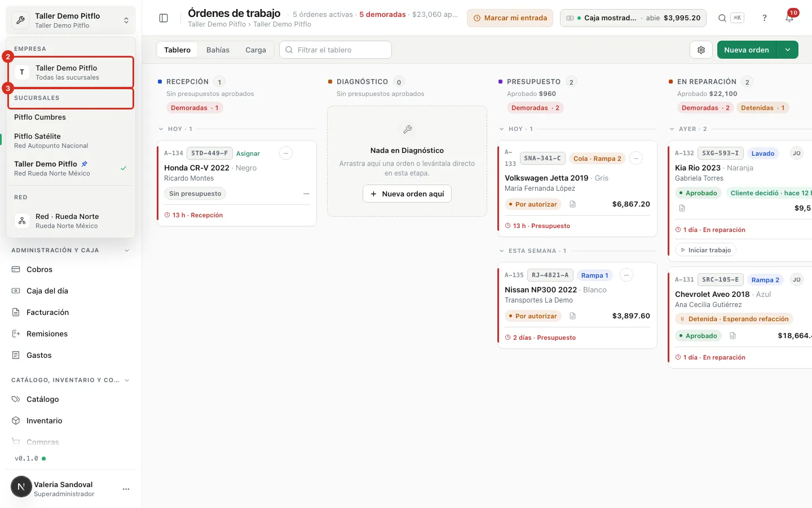Screen dimensions: 812x508
Task: Open Gastos in the sidebar
Action: tap(70, 355)
